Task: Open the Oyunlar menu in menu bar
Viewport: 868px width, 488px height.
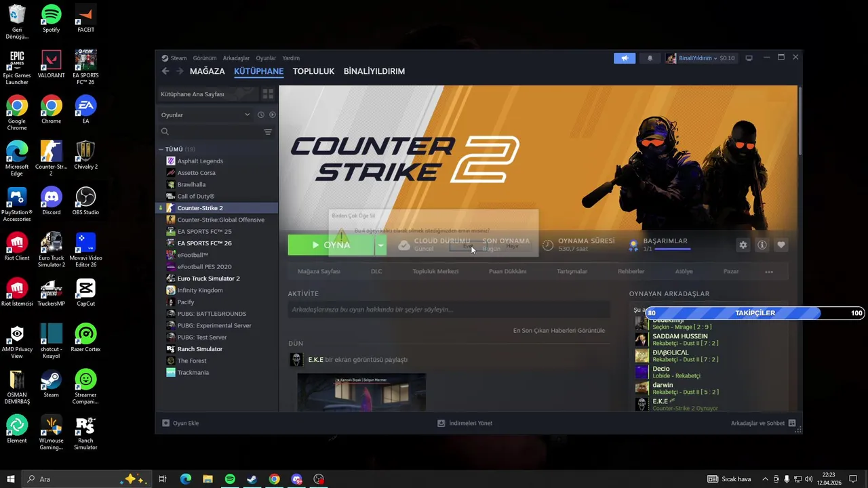Action: pyautogui.click(x=266, y=58)
